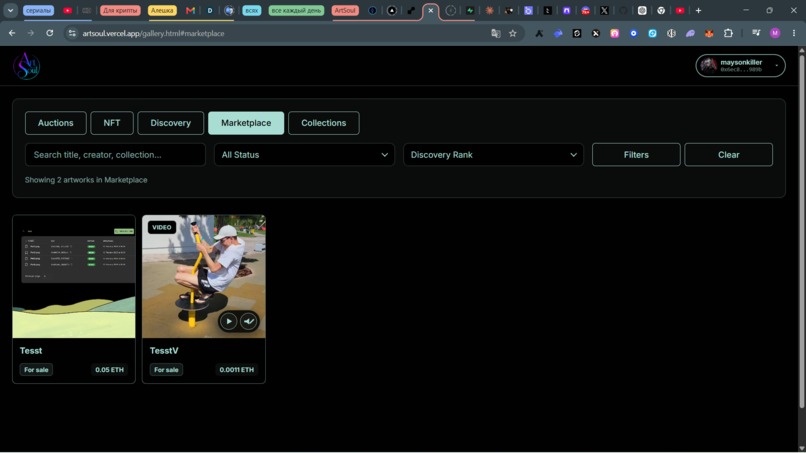Switch to the D favicon tab
Image resolution: width=806 pixels, height=453 pixels.
coord(210,10)
